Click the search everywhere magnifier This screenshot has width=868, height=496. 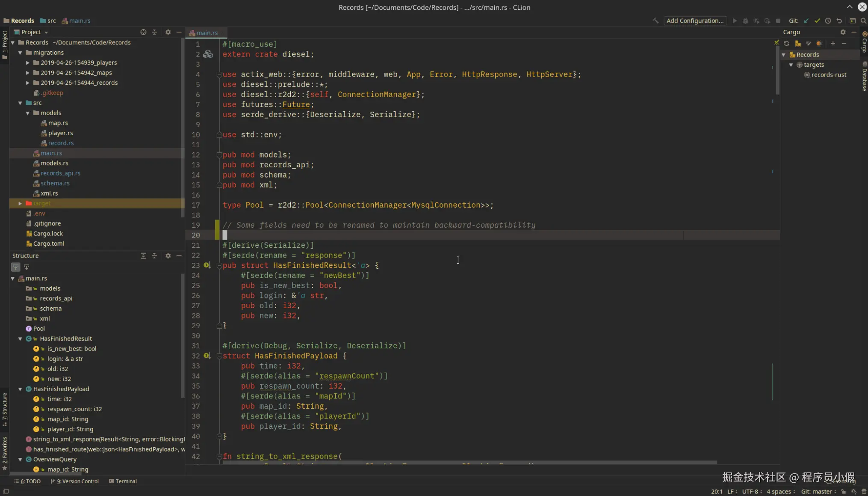[x=863, y=21]
